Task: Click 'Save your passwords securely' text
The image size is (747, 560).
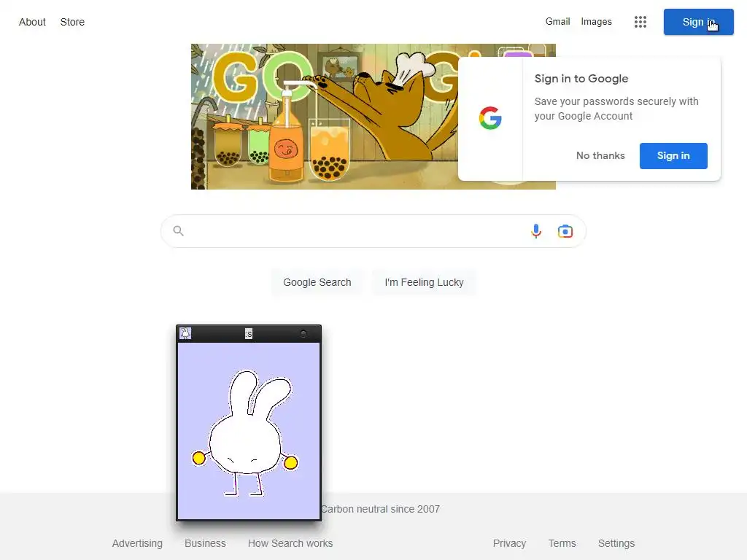Action: [616, 109]
